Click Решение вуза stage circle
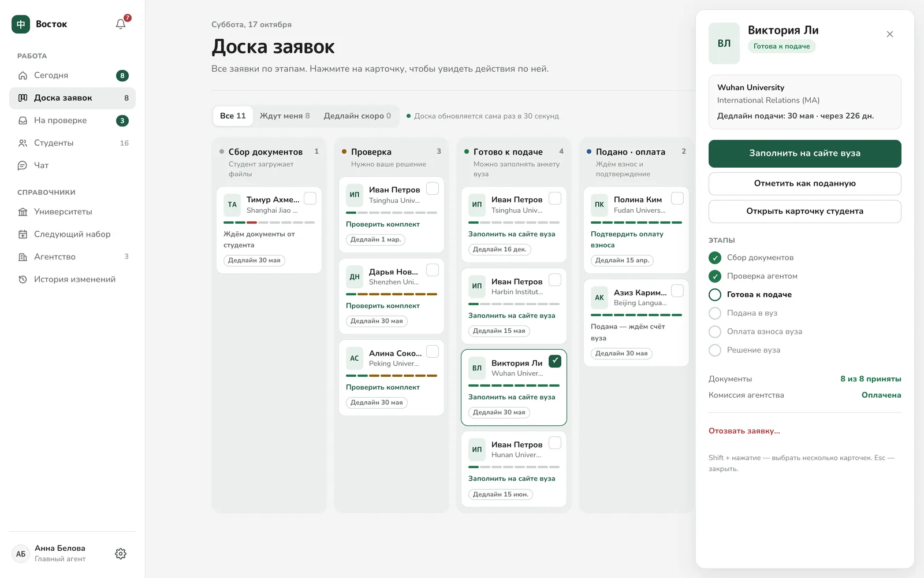 715,350
